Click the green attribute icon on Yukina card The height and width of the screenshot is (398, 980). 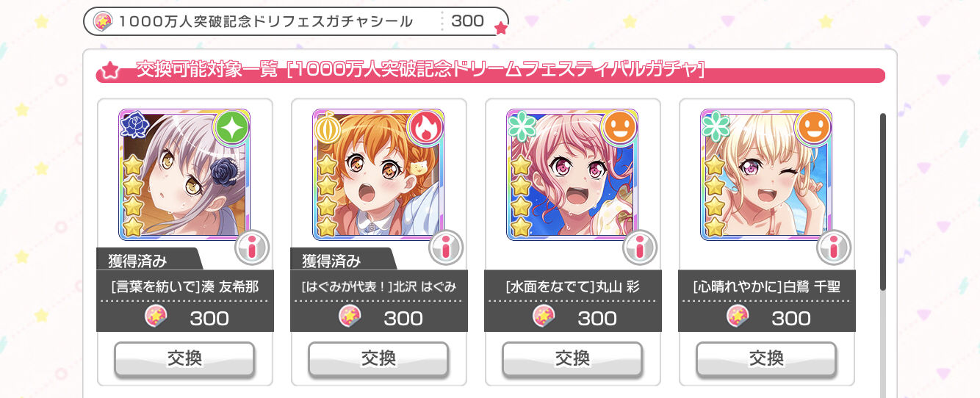(x=232, y=127)
